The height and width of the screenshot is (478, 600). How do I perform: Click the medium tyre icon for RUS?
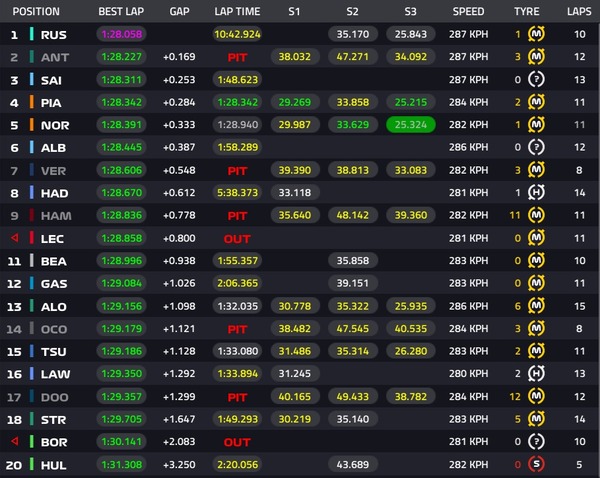(x=536, y=34)
